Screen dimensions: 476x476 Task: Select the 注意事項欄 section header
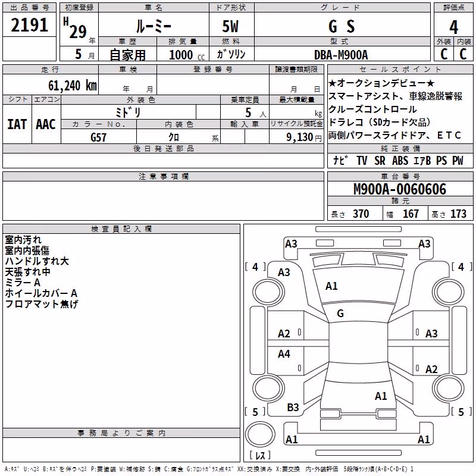164,176
